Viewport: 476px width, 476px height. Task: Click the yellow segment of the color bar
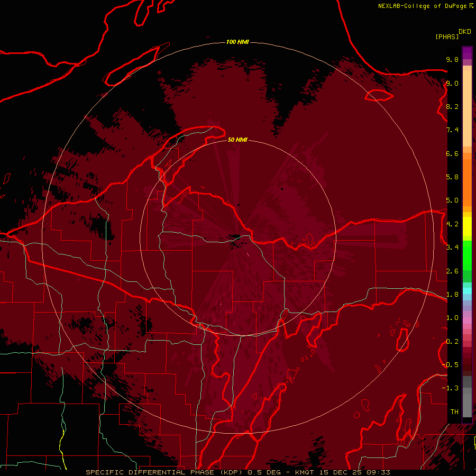tap(467, 226)
